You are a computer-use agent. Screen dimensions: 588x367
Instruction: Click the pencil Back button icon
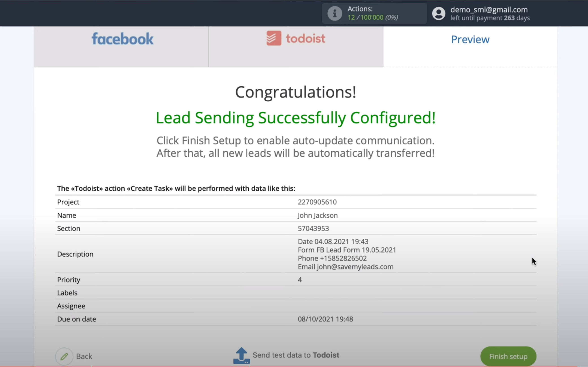[64, 356]
